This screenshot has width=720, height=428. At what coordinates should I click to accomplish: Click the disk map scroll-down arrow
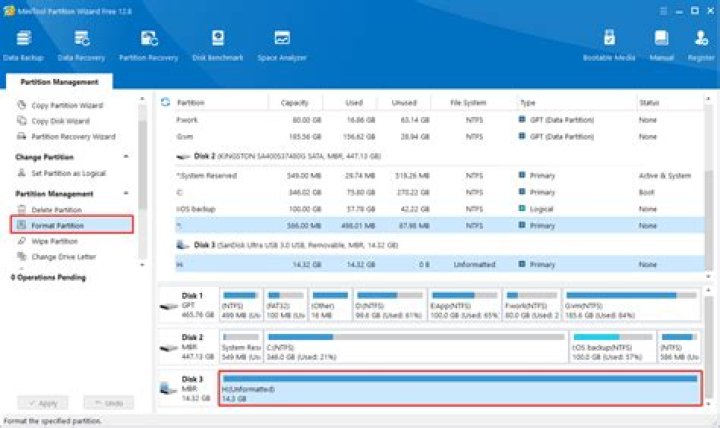pos(709,404)
